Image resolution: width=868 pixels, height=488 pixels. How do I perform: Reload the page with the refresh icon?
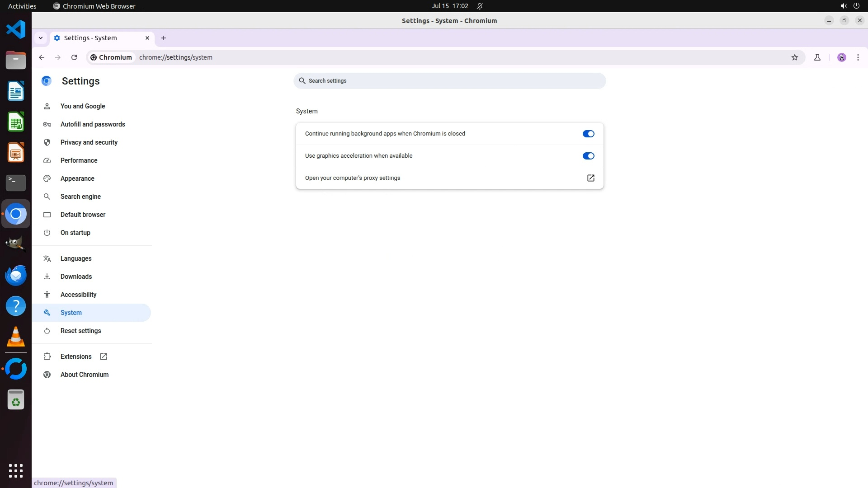(x=74, y=57)
